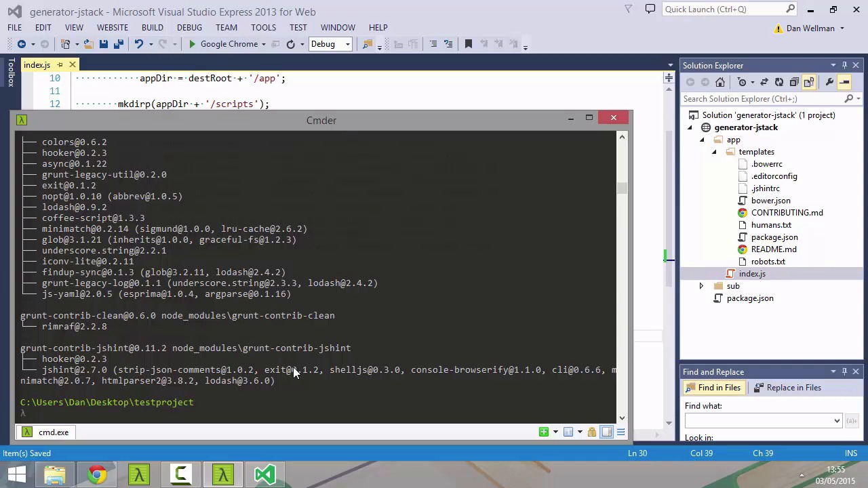868x488 pixels.
Task: Click Sync with Active Document arrows icon
Action: coord(764,82)
